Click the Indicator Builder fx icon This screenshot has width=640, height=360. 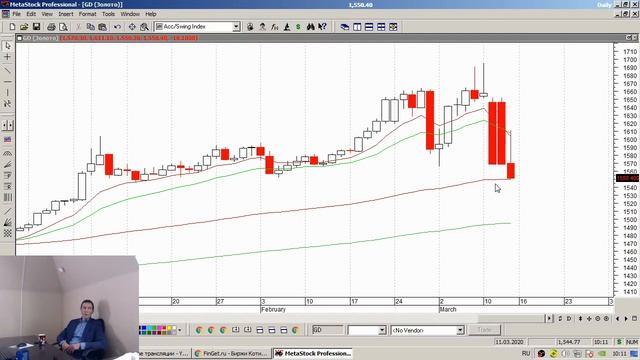(x=275, y=27)
